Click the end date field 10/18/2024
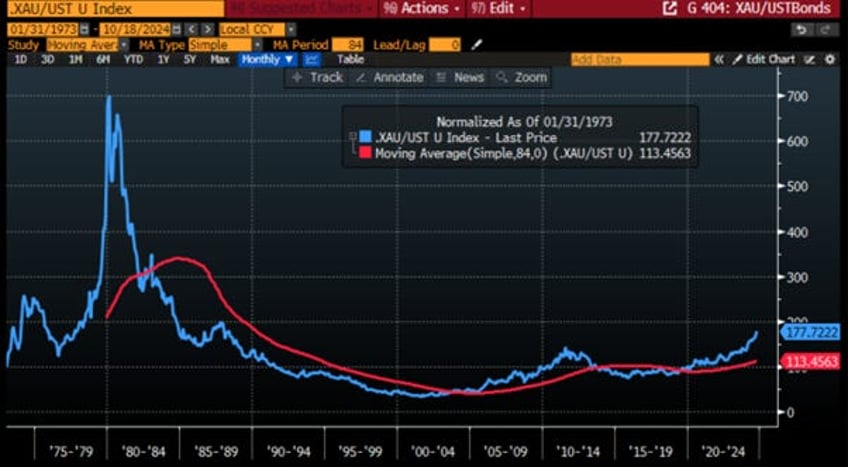 [x=134, y=29]
